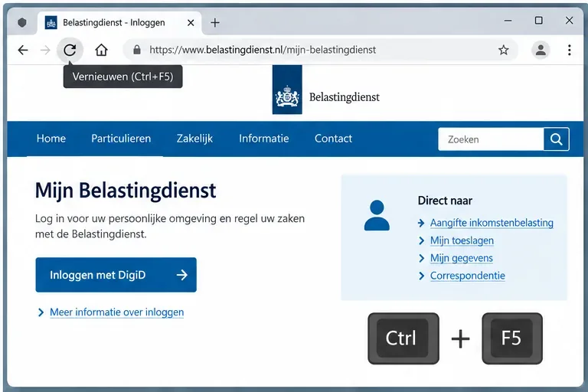Screen dimensions: 588x392
Task: Reload the page with the Vernieuwen button
Action: [x=70, y=50]
